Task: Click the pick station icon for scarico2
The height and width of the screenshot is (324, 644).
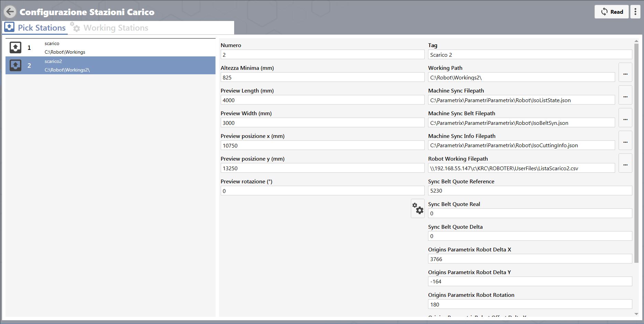Action: point(15,65)
